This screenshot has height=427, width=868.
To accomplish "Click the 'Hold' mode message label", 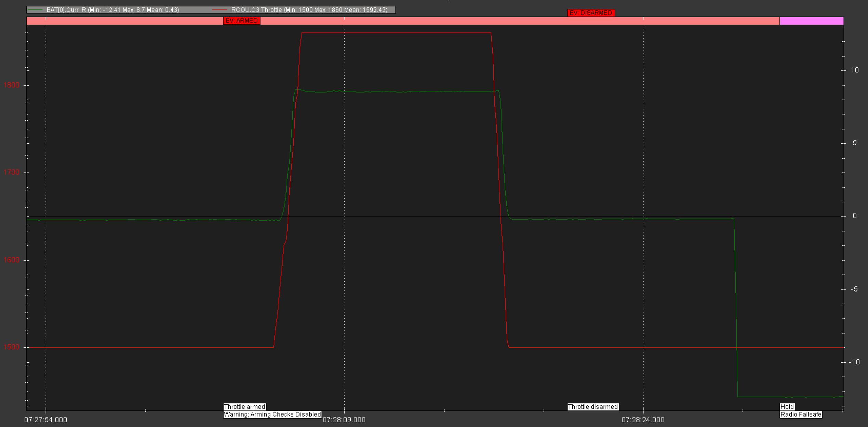I will click(x=787, y=406).
